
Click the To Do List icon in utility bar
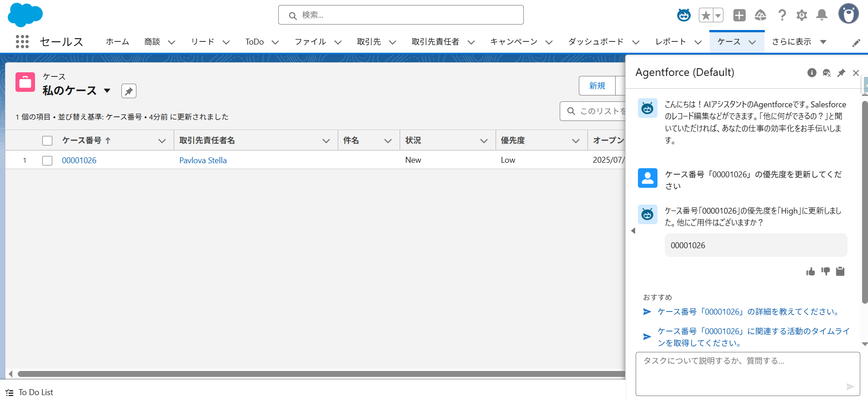pos(10,392)
